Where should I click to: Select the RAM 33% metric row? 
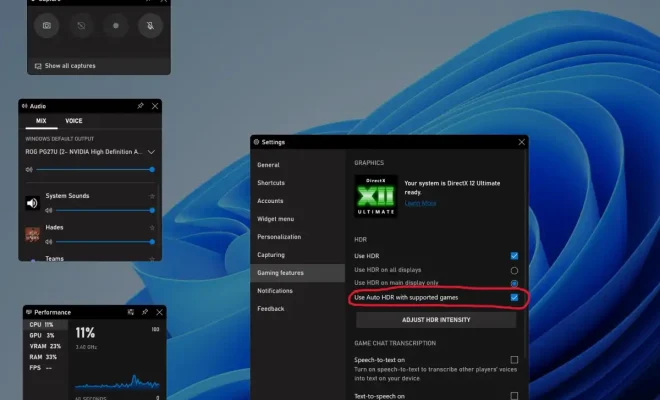[x=45, y=357]
